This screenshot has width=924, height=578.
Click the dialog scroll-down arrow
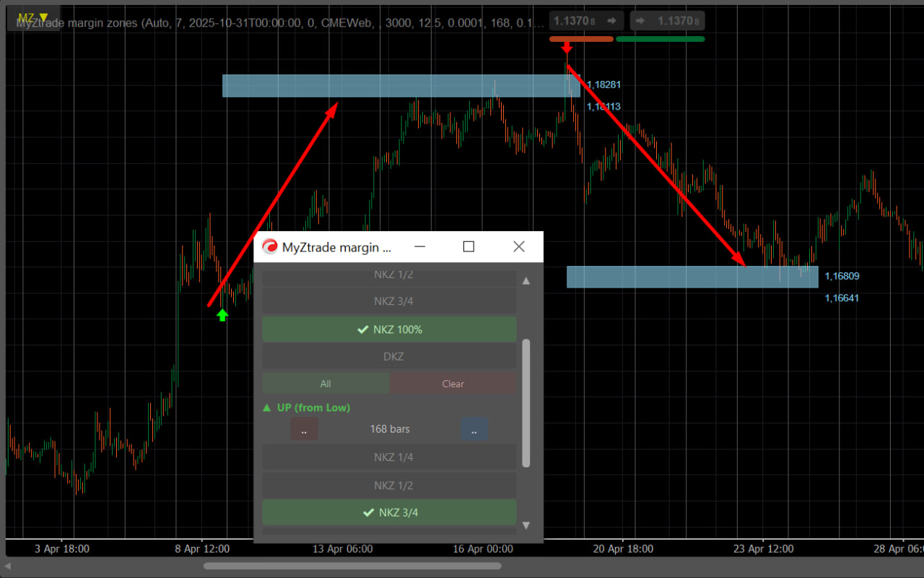[x=526, y=525]
